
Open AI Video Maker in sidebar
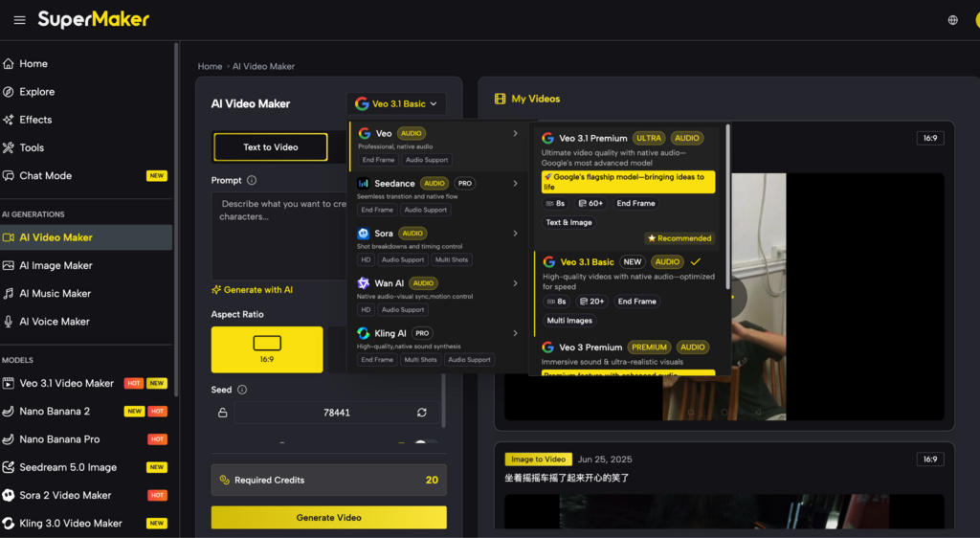(x=85, y=237)
